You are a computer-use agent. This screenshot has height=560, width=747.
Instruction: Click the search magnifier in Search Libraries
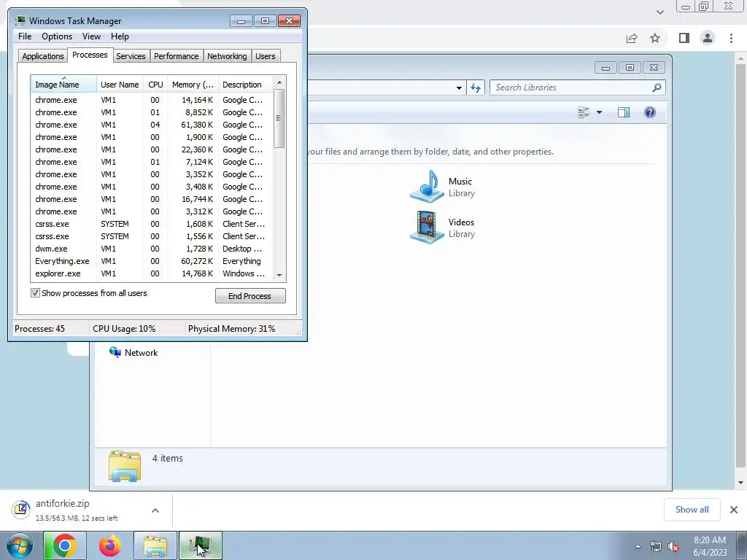[x=657, y=87]
